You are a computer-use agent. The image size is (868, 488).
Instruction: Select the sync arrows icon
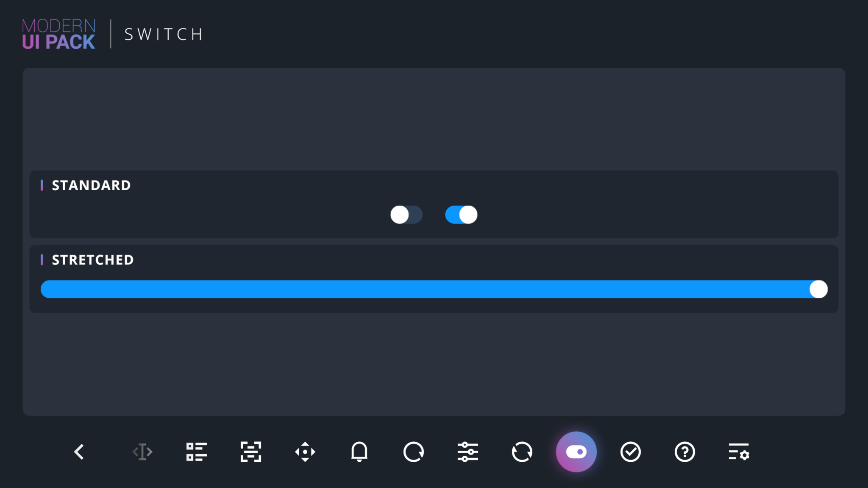522,452
